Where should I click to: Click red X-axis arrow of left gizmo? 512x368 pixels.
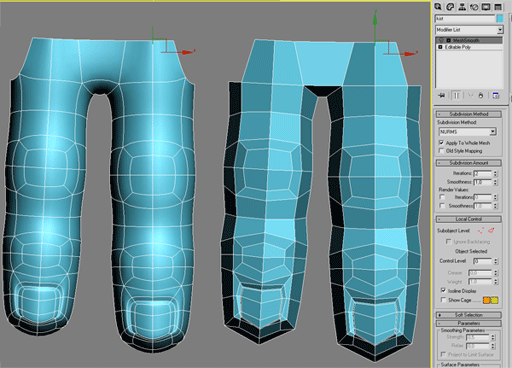point(186,52)
